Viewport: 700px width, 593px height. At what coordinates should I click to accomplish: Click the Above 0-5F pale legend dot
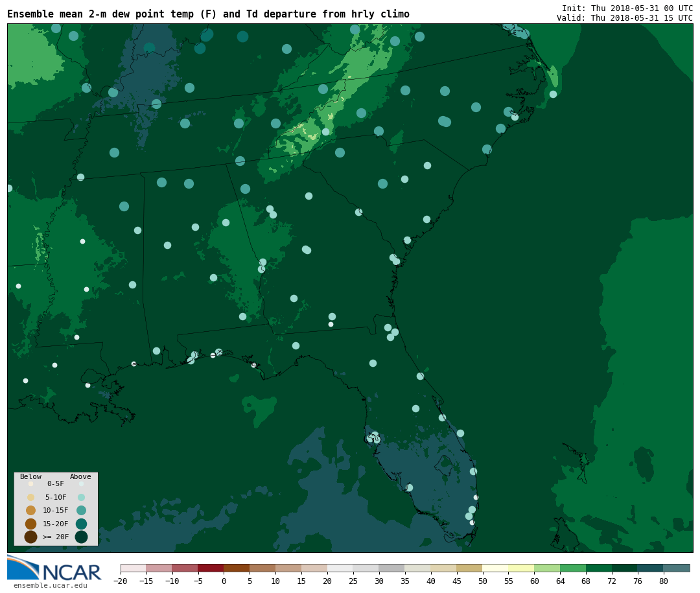click(x=81, y=483)
